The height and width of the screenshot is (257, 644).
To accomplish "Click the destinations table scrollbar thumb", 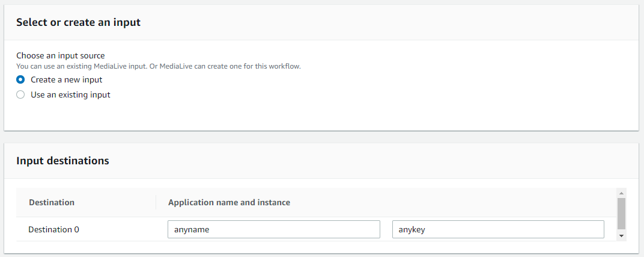I will click(x=621, y=214).
